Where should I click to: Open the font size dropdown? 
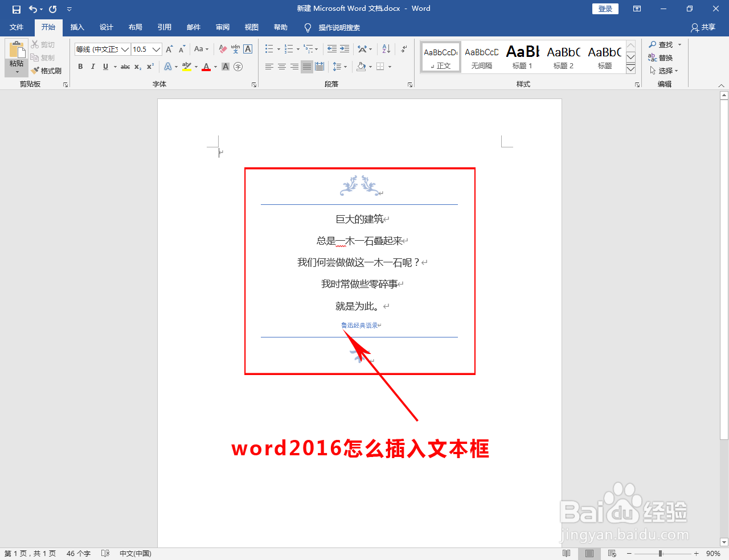coord(155,49)
